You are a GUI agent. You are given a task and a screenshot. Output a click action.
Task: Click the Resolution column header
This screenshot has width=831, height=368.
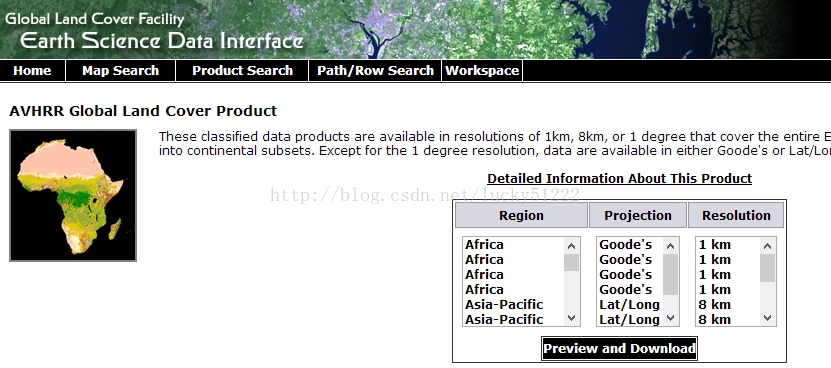click(x=736, y=215)
